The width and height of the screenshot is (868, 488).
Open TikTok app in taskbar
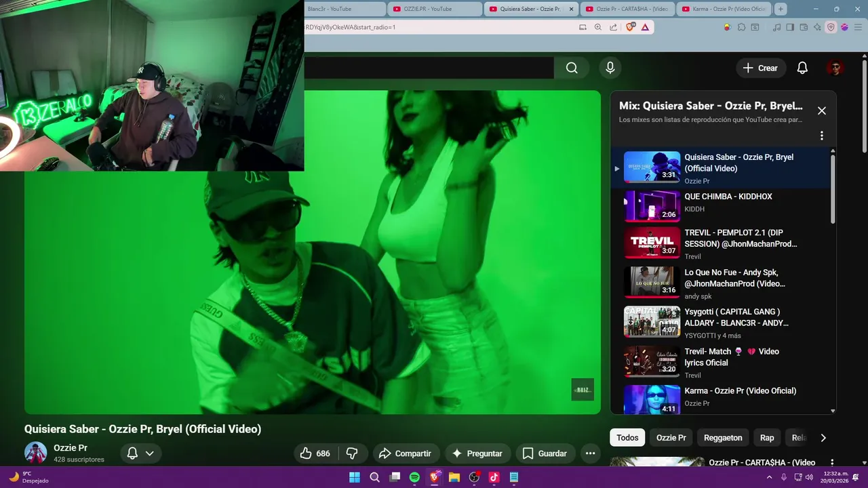494,477
